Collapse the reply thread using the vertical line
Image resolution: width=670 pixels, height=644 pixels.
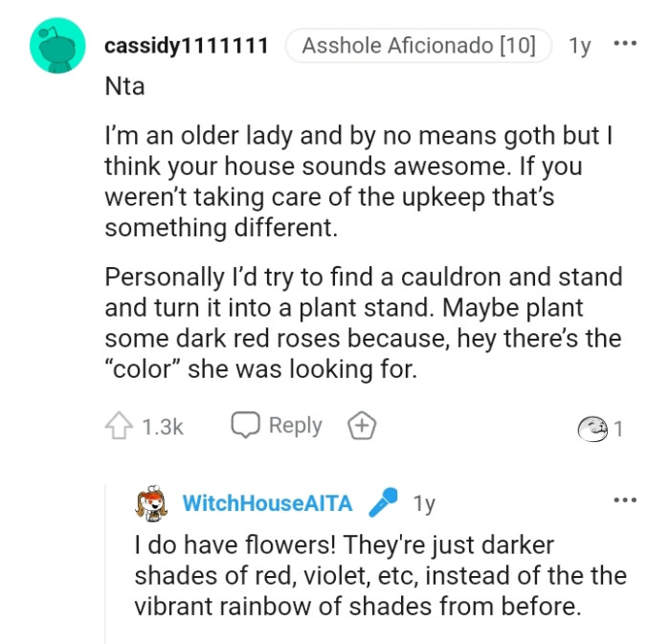click(105, 565)
